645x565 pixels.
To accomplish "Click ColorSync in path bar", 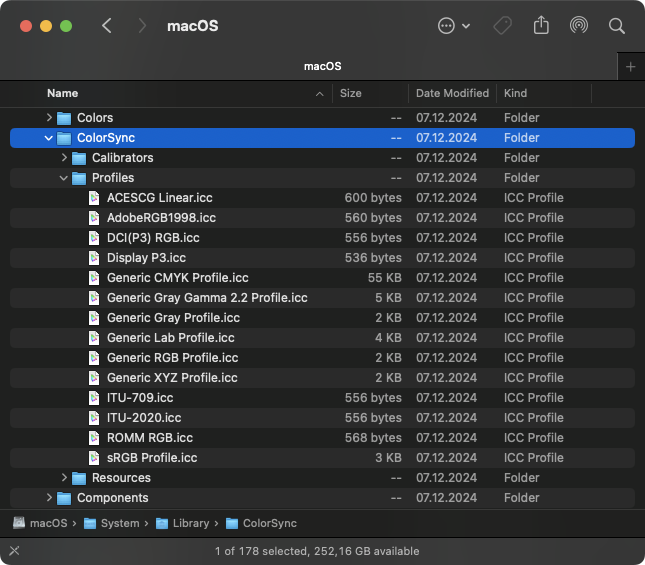I will pyautogui.click(x=261, y=523).
